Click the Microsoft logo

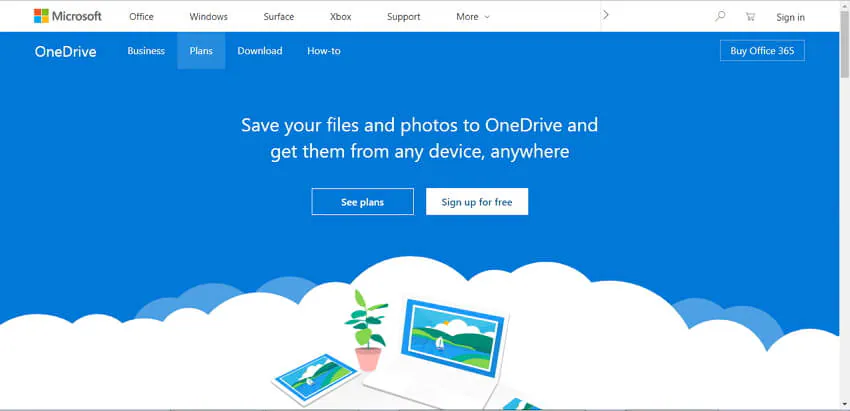[67, 16]
